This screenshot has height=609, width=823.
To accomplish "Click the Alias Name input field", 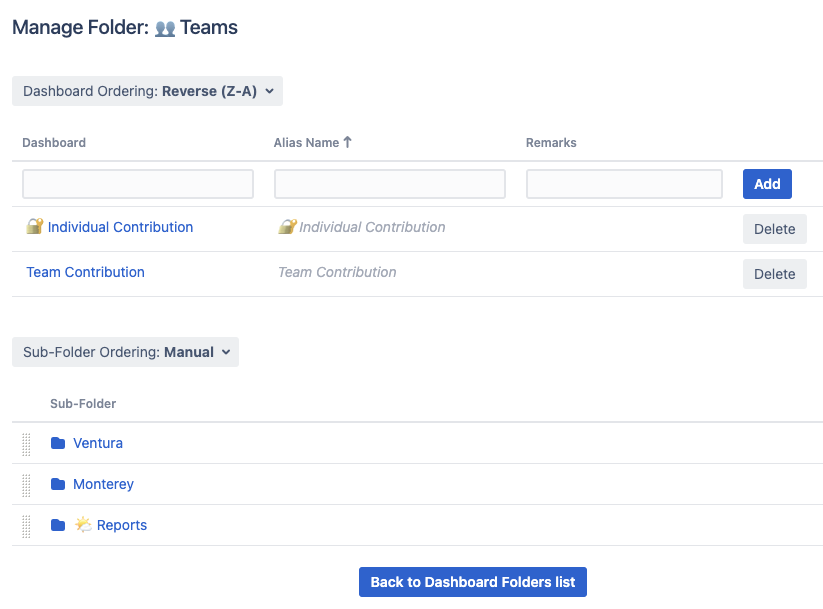I will [390, 184].
